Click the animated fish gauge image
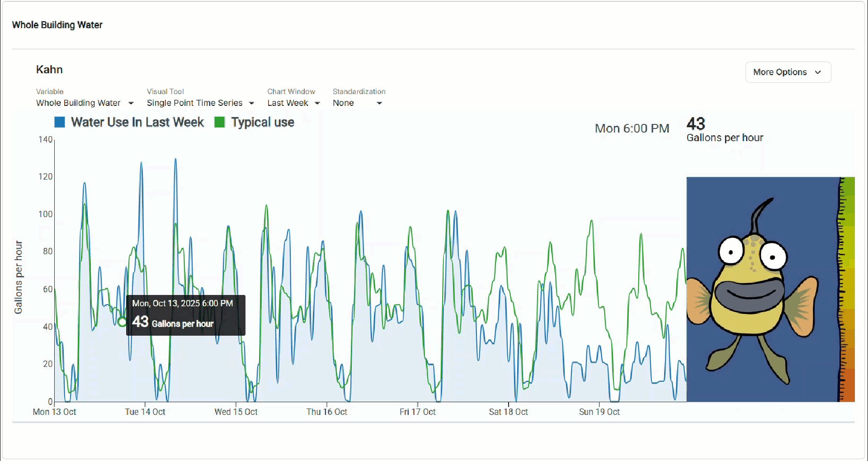 click(762, 289)
